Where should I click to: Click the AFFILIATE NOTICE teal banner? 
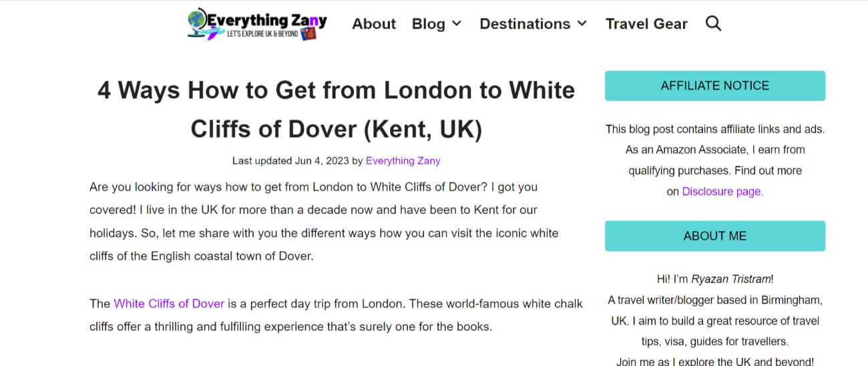pos(715,85)
